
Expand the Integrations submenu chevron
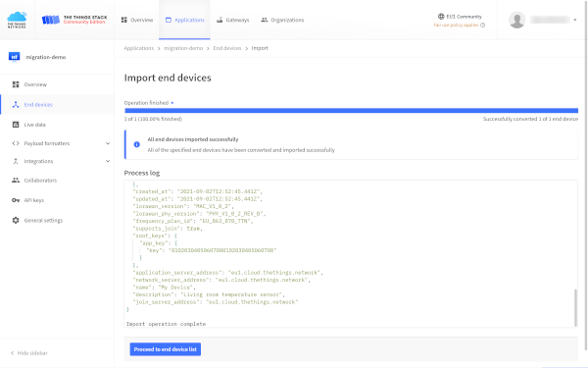(x=108, y=161)
